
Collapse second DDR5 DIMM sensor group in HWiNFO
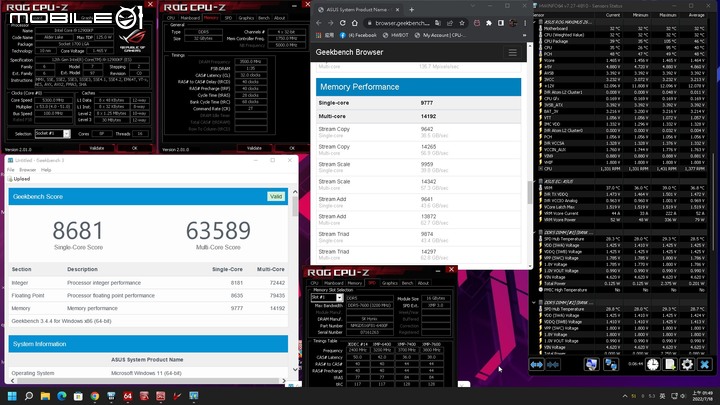534,303
